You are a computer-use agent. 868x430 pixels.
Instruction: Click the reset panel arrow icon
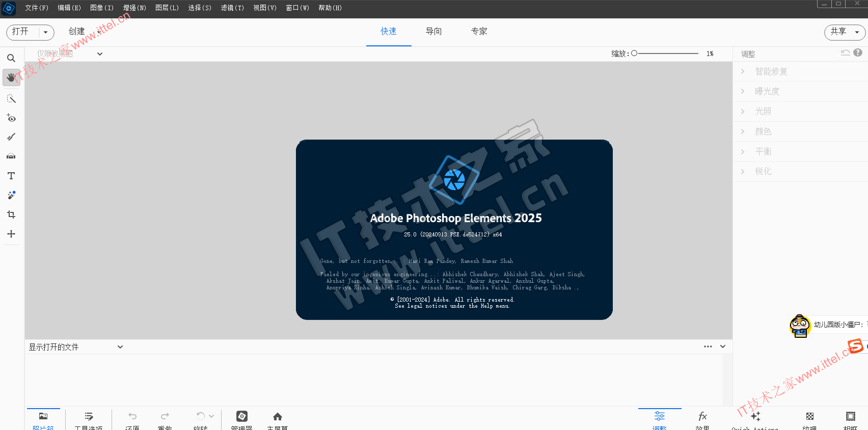tap(846, 52)
